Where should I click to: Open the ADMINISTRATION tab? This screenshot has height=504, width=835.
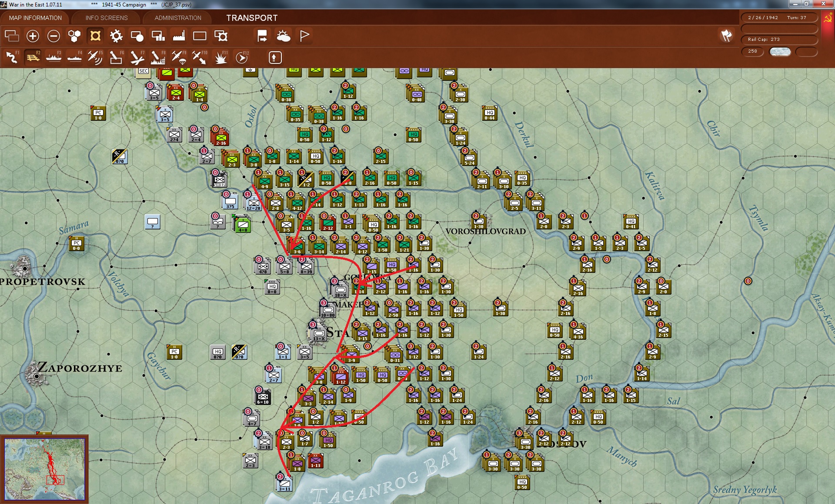pos(178,18)
